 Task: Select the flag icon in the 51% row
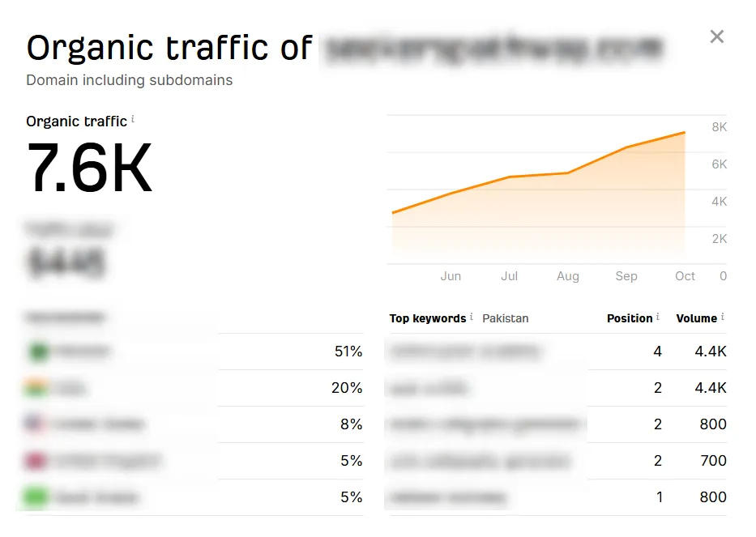click(37, 352)
